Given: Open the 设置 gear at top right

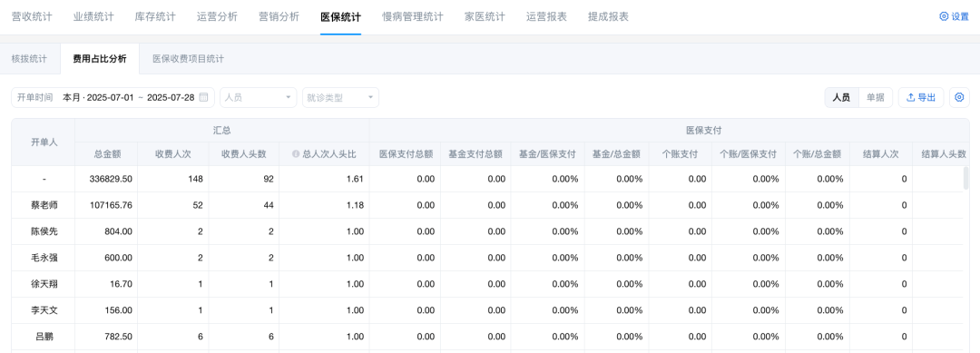Looking at the screenshot, I should (954, 17).
